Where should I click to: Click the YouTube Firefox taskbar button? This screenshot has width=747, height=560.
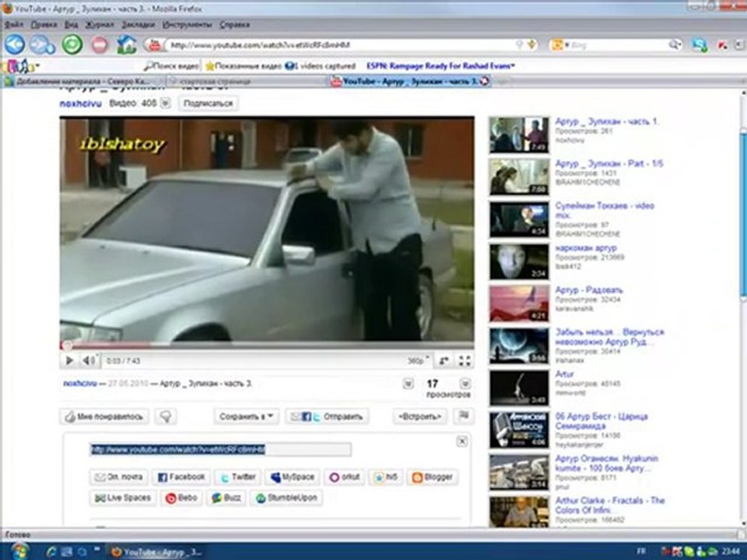click(x=156, y=552)
